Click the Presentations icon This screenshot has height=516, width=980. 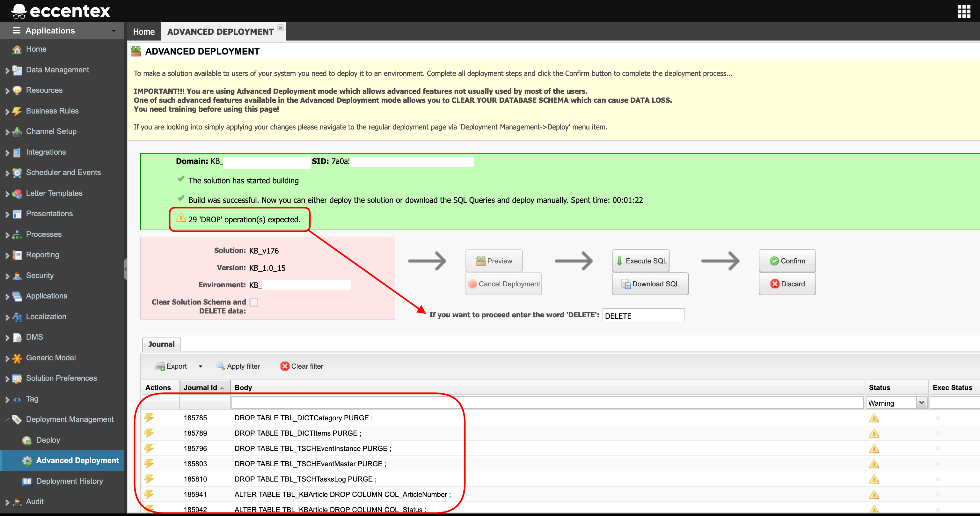[x=17, y=214]
